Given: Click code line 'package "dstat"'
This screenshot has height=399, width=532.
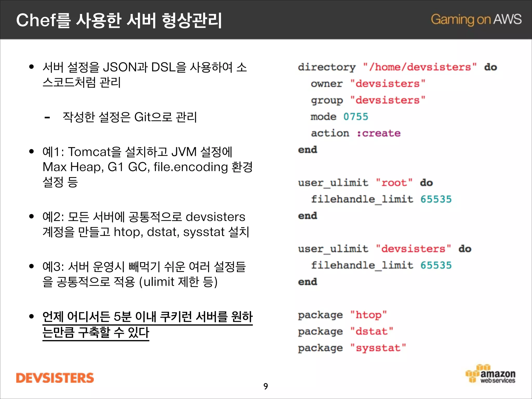Looking at the screenshot, I should (345, 332).
